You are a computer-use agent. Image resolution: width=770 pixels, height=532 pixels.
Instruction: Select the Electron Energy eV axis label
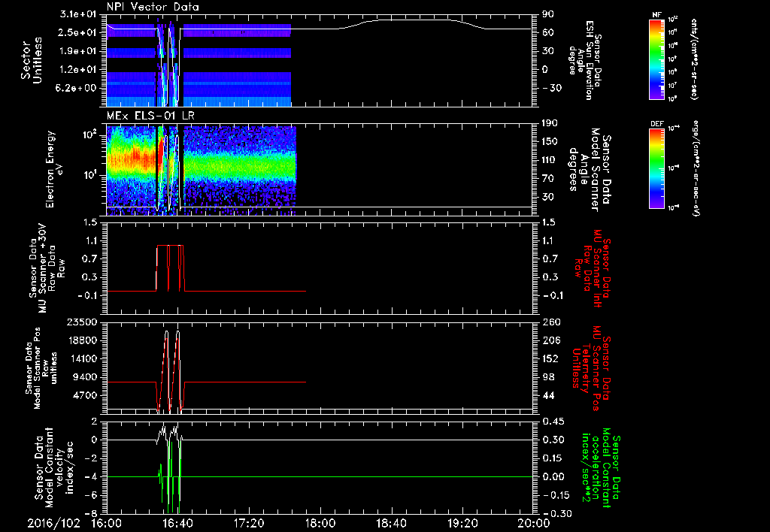tap(54, 169)
